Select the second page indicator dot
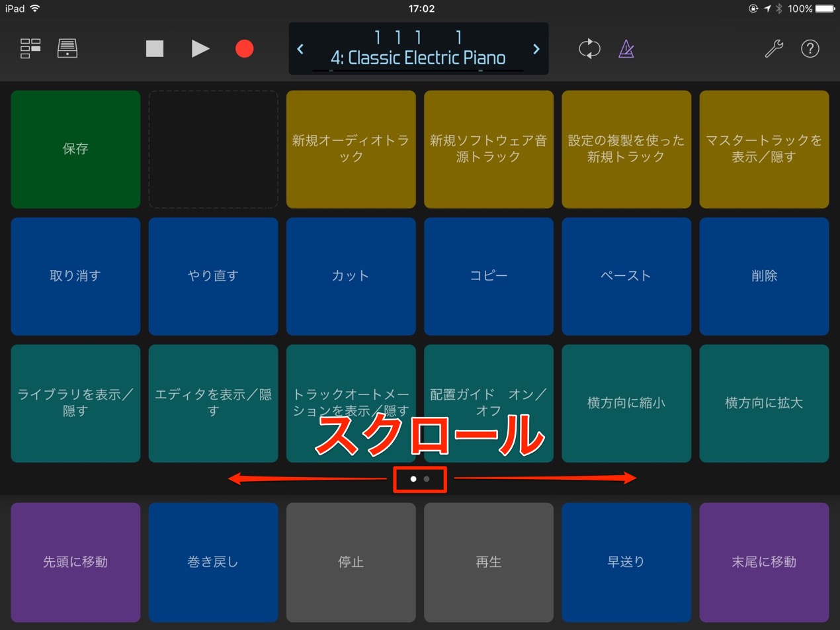The width and height of the screenshot is (840, 630). (x=427, y=478)
